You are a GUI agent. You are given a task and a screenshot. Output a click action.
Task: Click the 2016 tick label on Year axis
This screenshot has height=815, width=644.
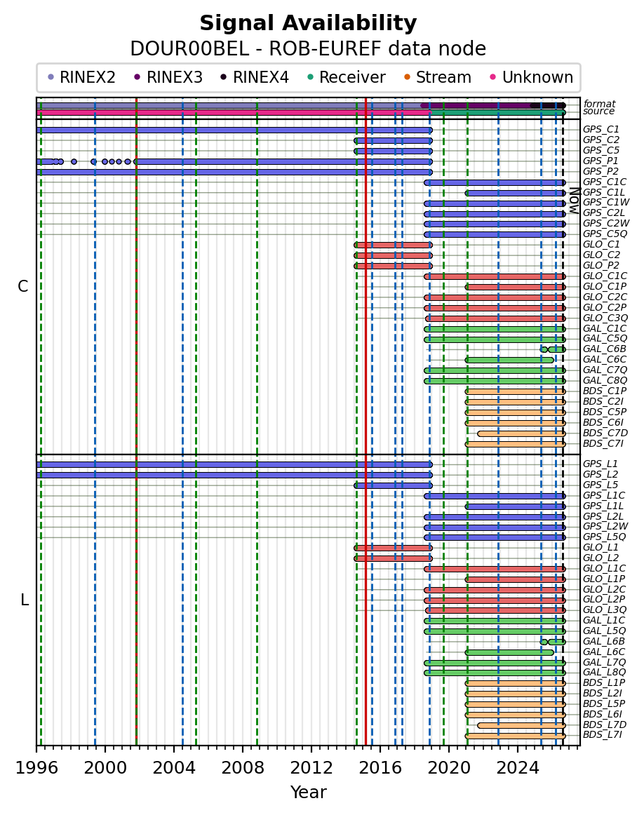(380, 767)
